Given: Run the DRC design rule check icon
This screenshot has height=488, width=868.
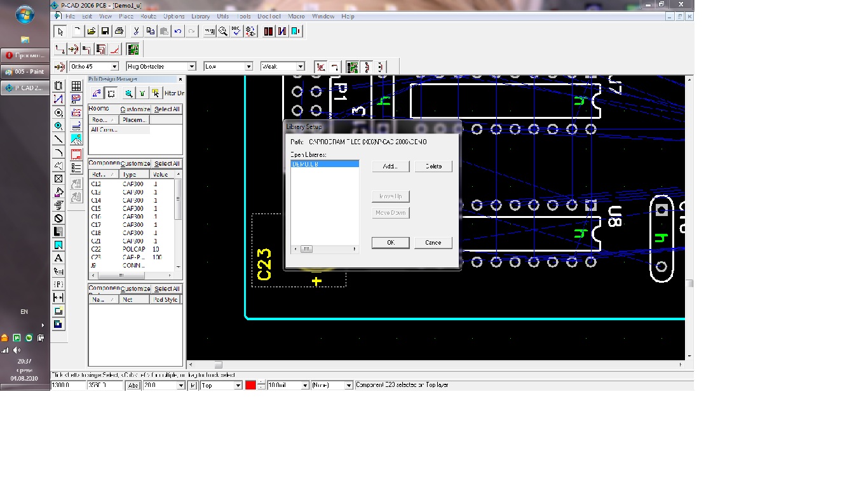Looking at the screenshot, I should (236, 31).
